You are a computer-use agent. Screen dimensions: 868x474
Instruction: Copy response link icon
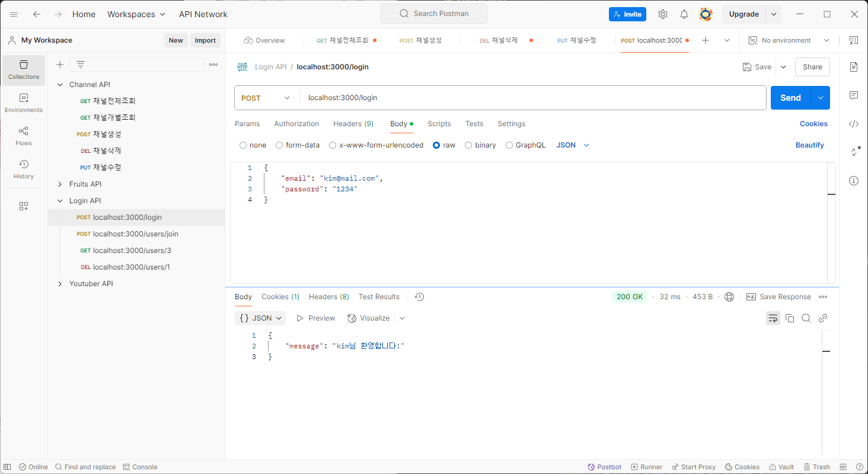[x=823, y=318]
